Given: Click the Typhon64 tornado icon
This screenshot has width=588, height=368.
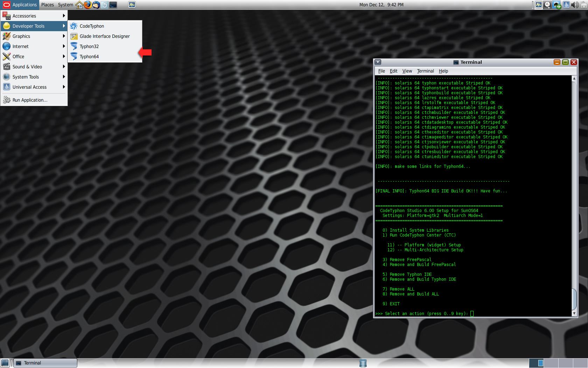Looking at the screenshot, I should (x=74, y=56).
